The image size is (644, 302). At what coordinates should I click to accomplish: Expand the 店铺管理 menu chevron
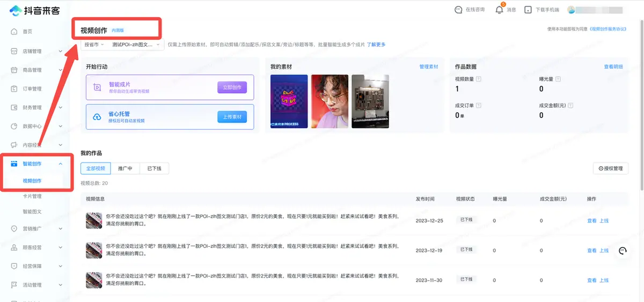click(x=60, y=51)
